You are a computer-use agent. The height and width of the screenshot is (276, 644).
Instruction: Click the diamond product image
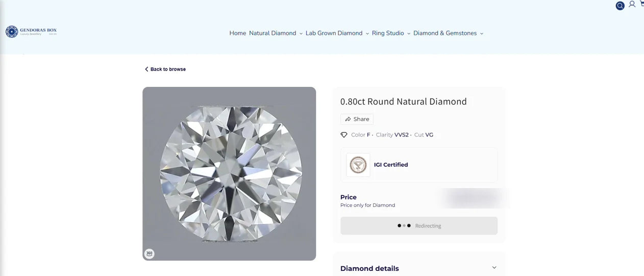pos(229,174)
